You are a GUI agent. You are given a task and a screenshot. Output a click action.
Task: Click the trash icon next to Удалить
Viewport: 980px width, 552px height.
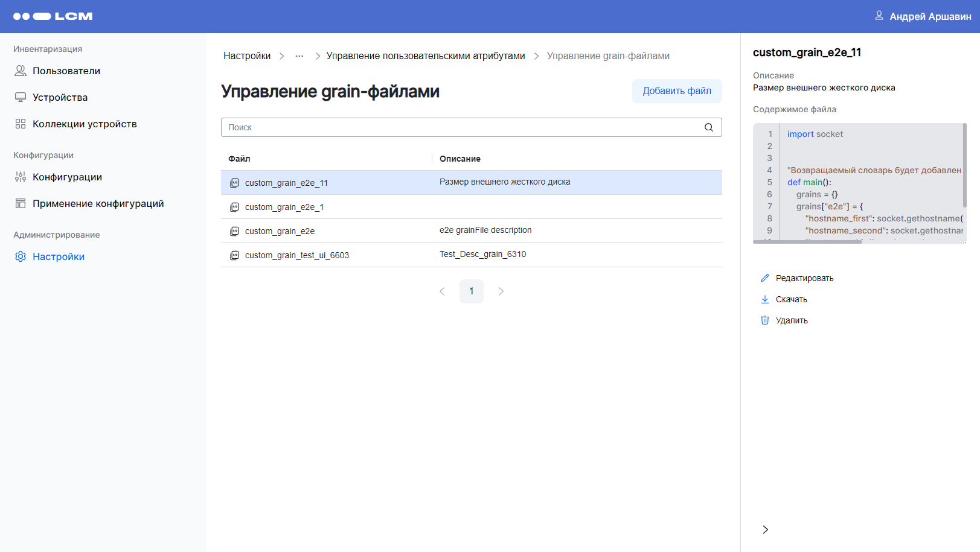click(765, 320)
